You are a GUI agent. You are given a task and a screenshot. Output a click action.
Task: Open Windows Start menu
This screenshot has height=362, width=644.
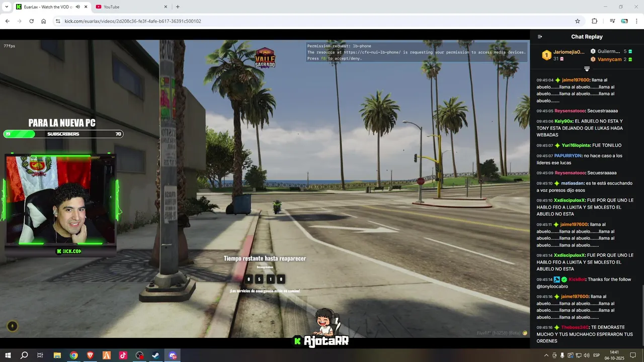coord(8,355)
